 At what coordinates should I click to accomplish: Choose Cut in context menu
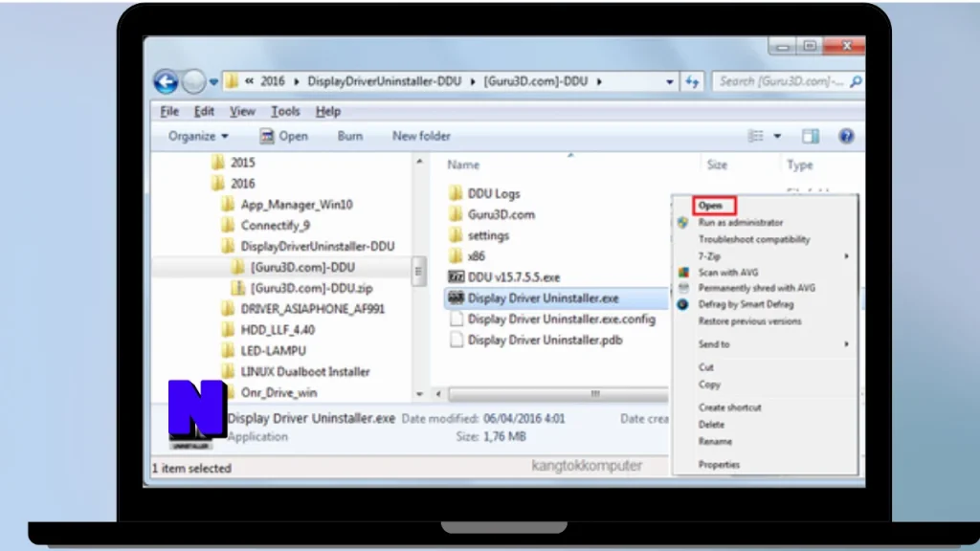pos(705,367)
